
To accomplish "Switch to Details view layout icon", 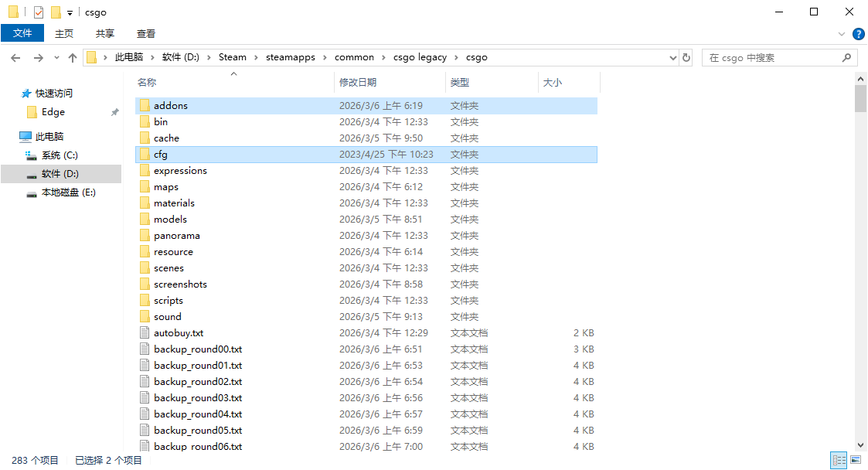I will pyautogui.click(x=839, y=460).
